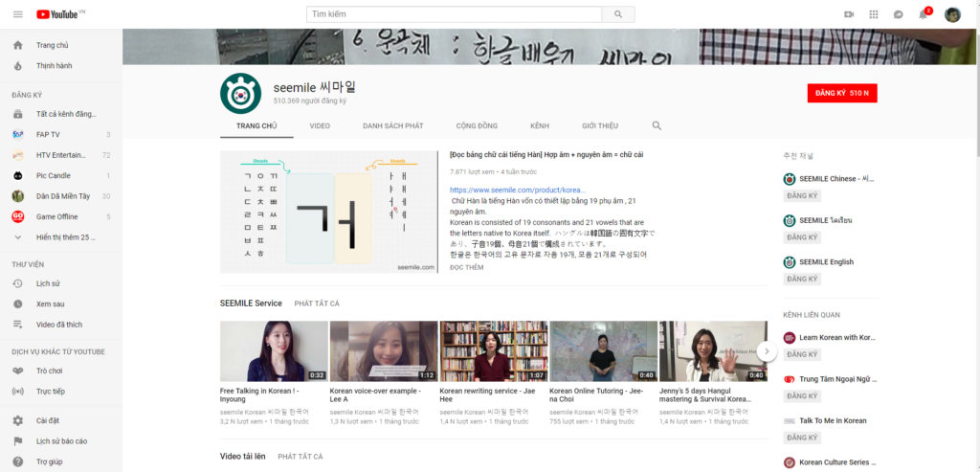Open the create video camera icon
This screenshot has width=980, height=472.
[848, 14]
